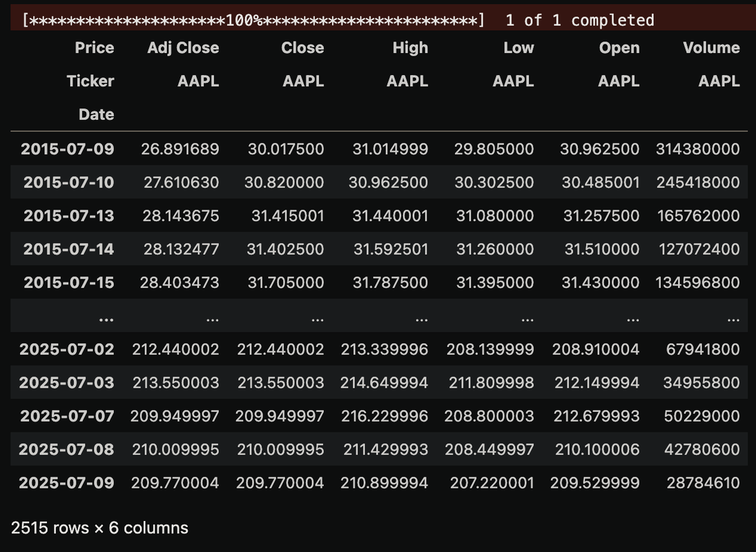Click Low value 207.220001
The width and height of the screenshot is (756, 552).
coord(492,482)
